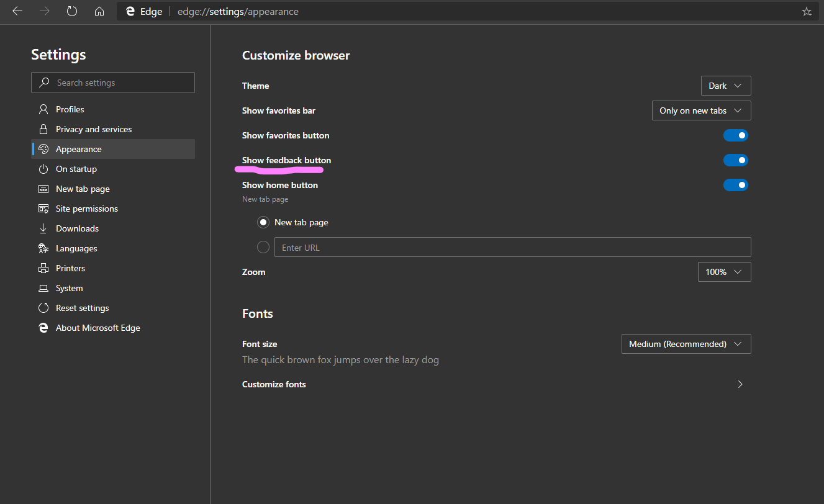Click the favorites star in address bar
The width and height of the screenshot is (824, 504).
(807, 11)
